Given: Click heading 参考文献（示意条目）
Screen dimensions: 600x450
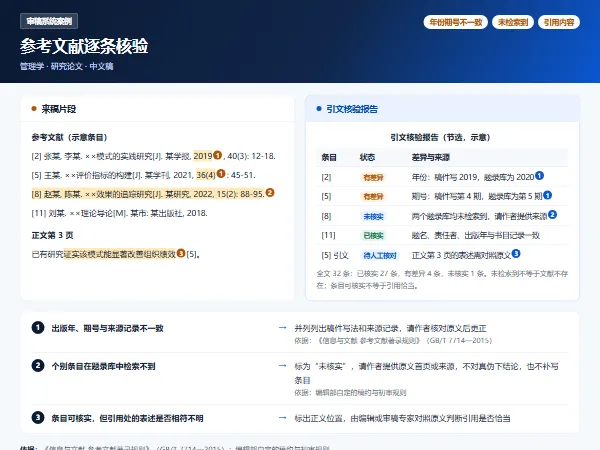Looking at the screenshot, I should [x=69, y=137].
